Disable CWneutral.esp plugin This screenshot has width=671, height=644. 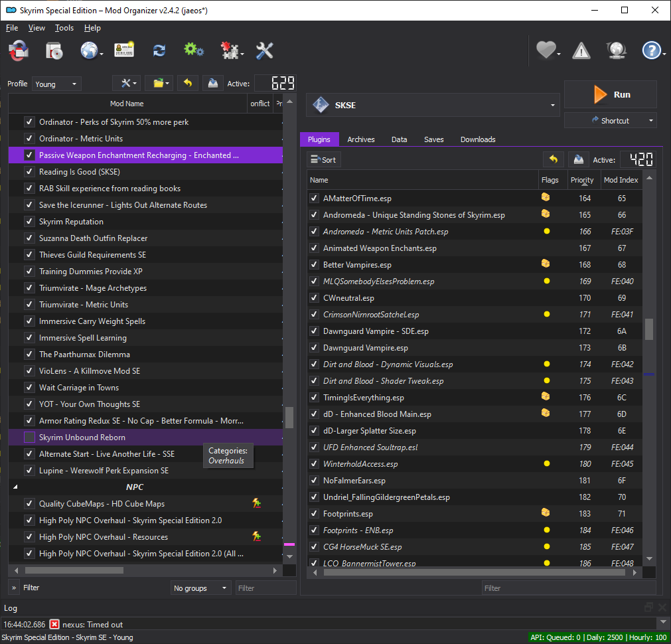pos(314,297)
